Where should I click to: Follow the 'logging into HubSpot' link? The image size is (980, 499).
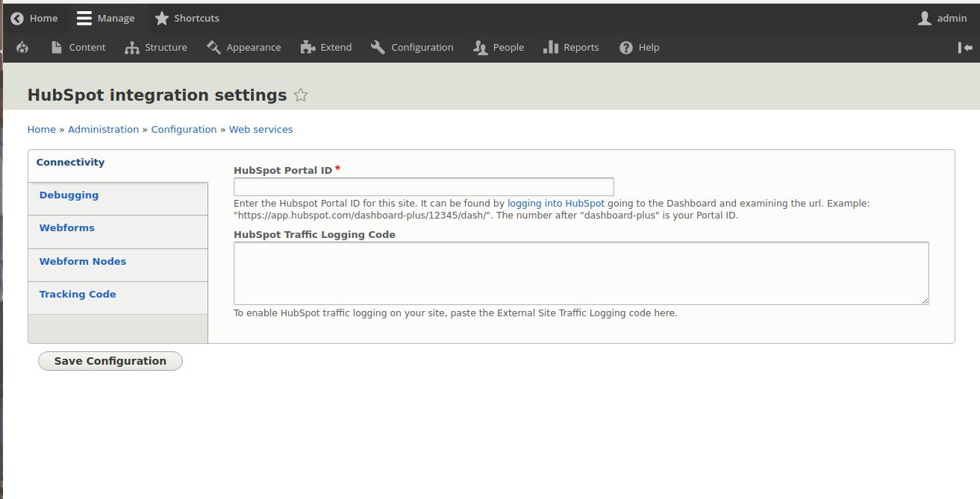pos(555,204)
